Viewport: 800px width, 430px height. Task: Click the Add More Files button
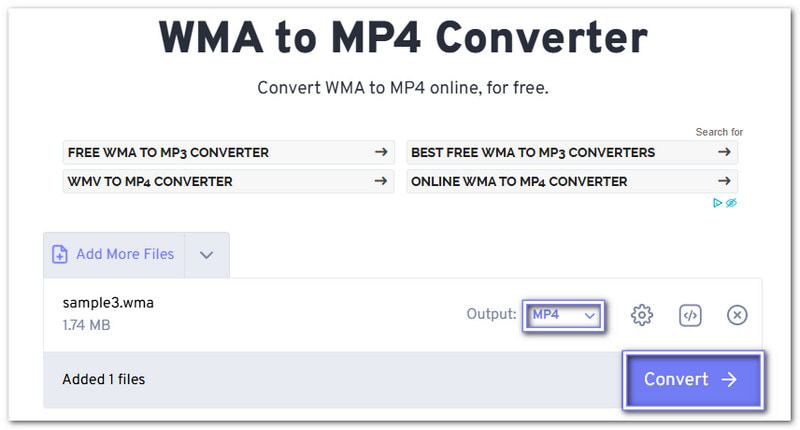[x=124, y=254]
